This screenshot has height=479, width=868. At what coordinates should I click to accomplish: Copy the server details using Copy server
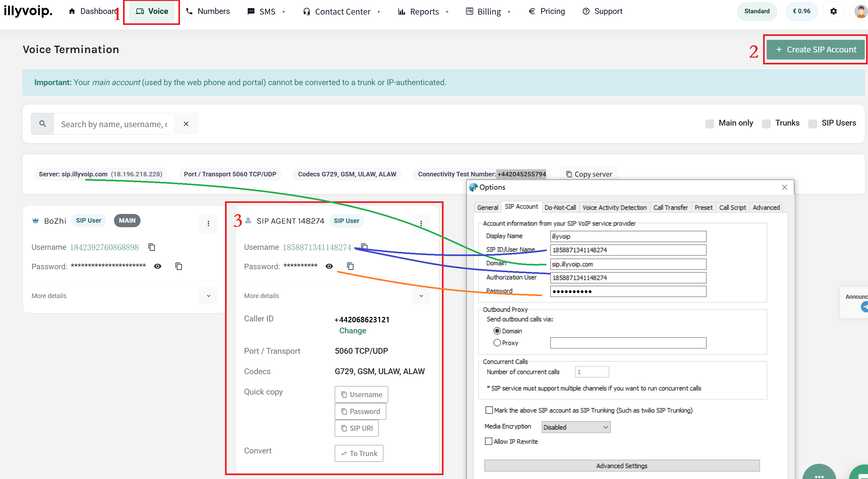point(588,174)
